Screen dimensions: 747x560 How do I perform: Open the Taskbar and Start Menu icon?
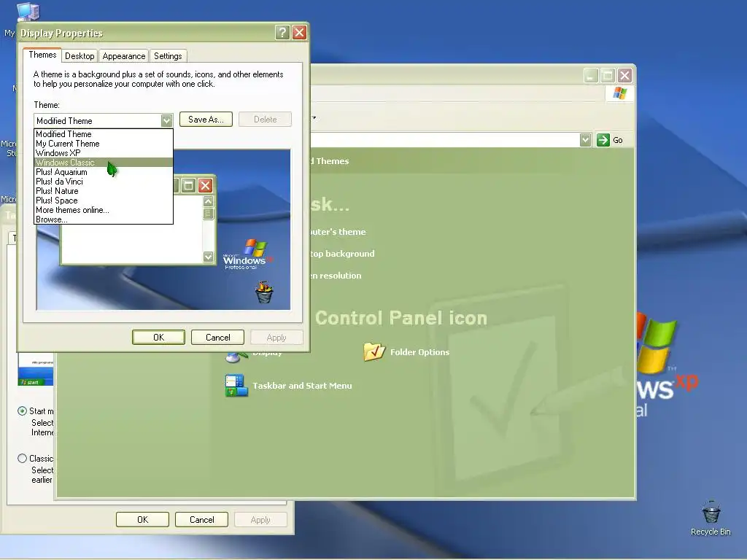pyautogui.click(x=236, y=385)
